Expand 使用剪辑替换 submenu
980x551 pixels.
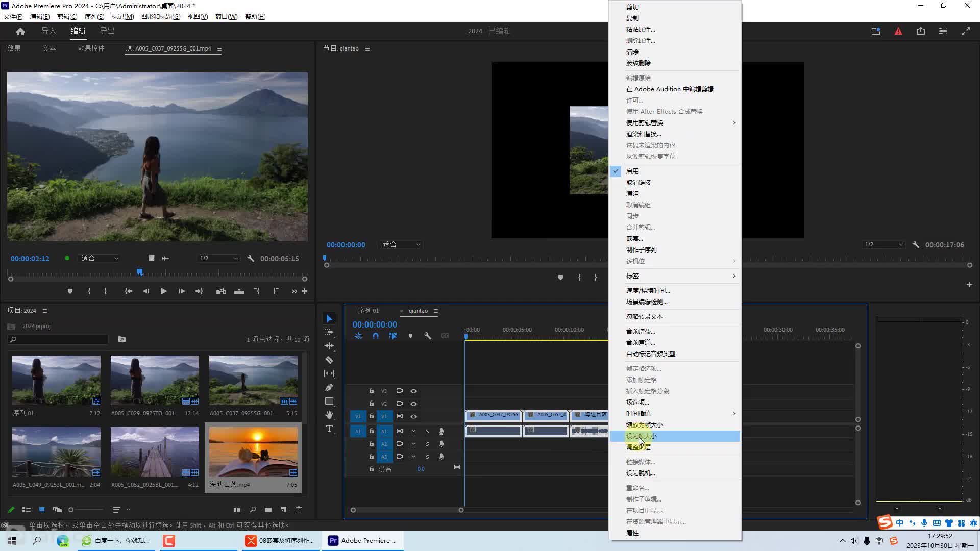675,122
